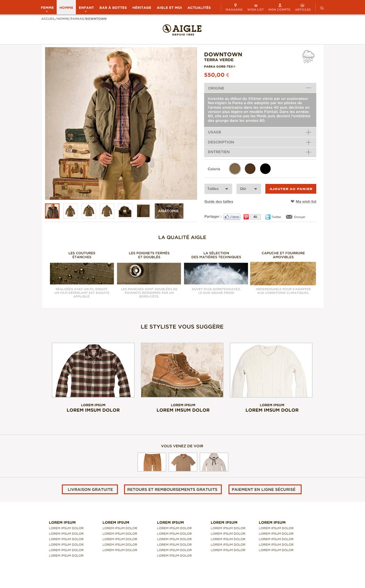The height and width of the screenshot is (588, 365).
Task: Choose the black color swatch
Action: (x=265, y=169)
